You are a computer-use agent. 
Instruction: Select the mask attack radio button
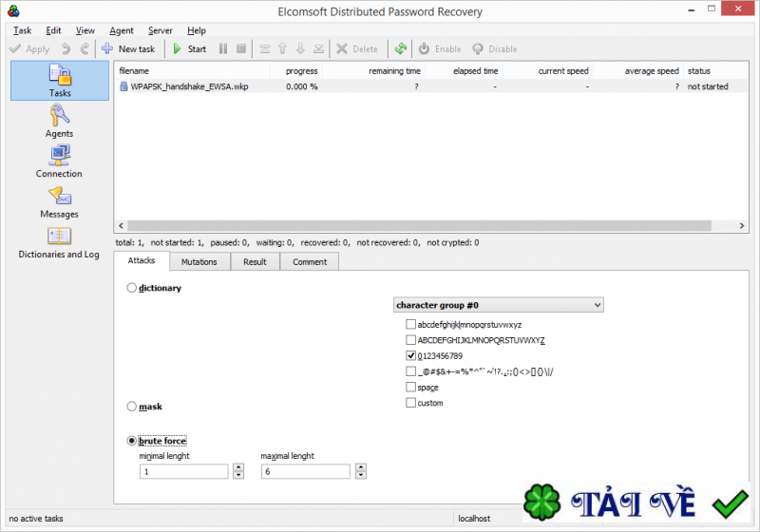point(131,407)
